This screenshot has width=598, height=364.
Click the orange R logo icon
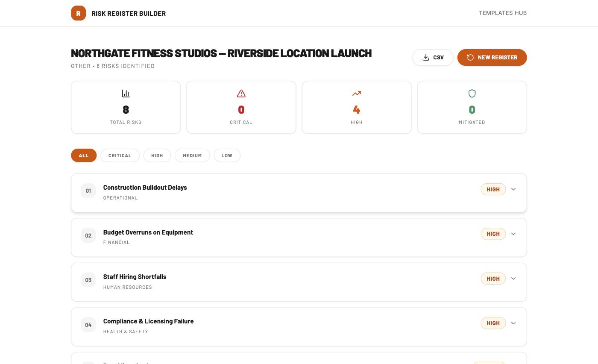78,13
